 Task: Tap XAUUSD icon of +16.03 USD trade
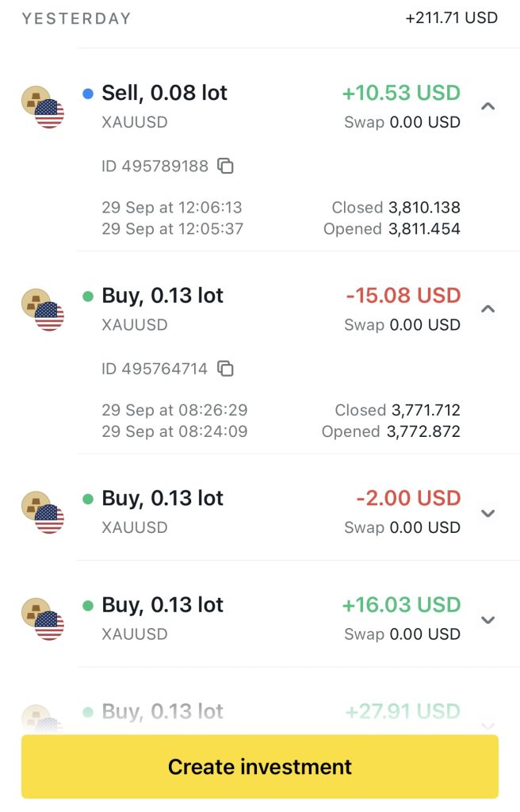[x=42, y=619]
